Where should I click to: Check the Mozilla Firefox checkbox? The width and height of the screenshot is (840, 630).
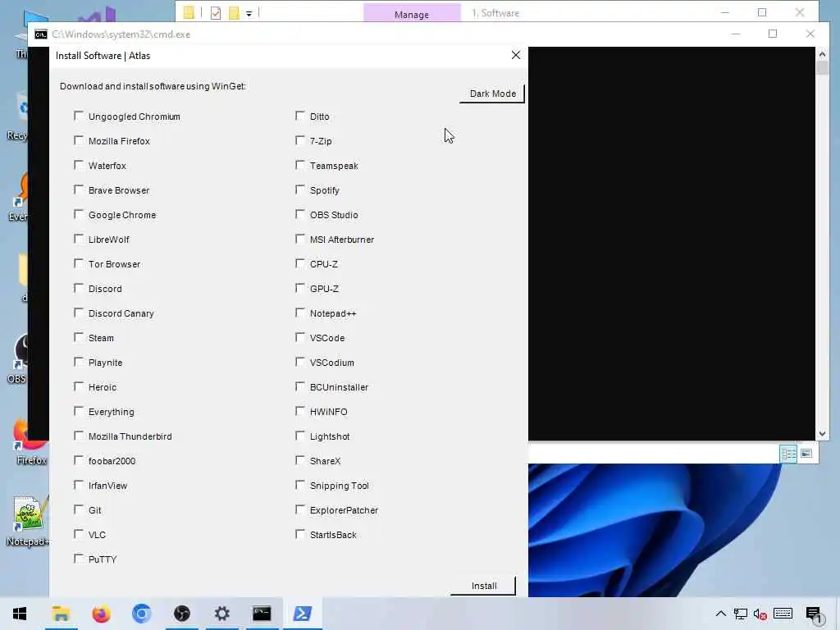[x=79, y=140]
